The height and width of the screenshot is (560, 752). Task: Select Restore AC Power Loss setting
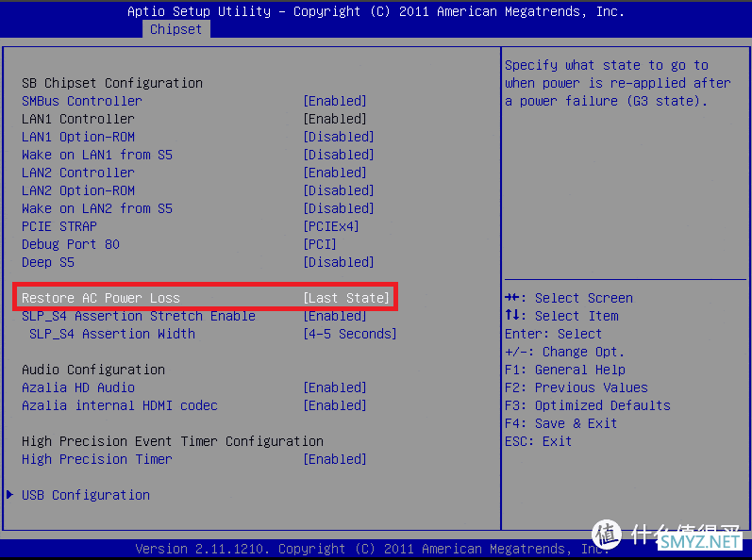101,298
